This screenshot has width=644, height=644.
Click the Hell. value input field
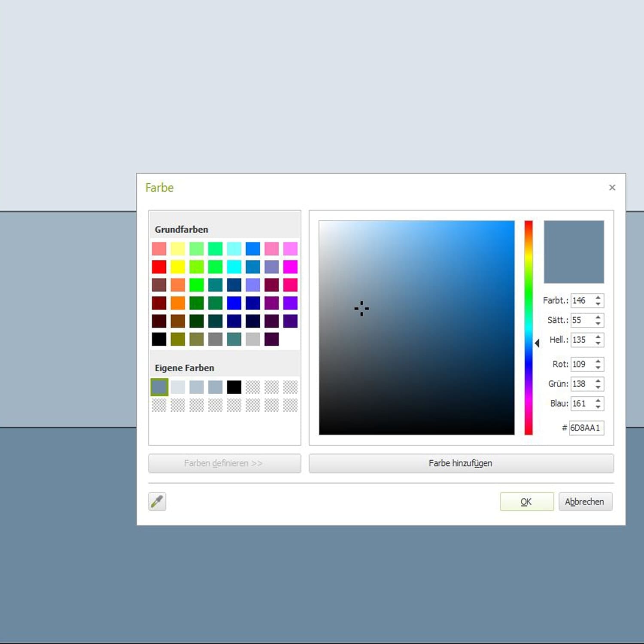581,340
